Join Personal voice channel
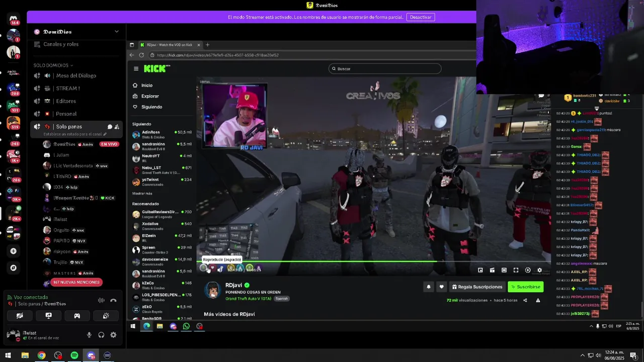 tap(76, 114)
